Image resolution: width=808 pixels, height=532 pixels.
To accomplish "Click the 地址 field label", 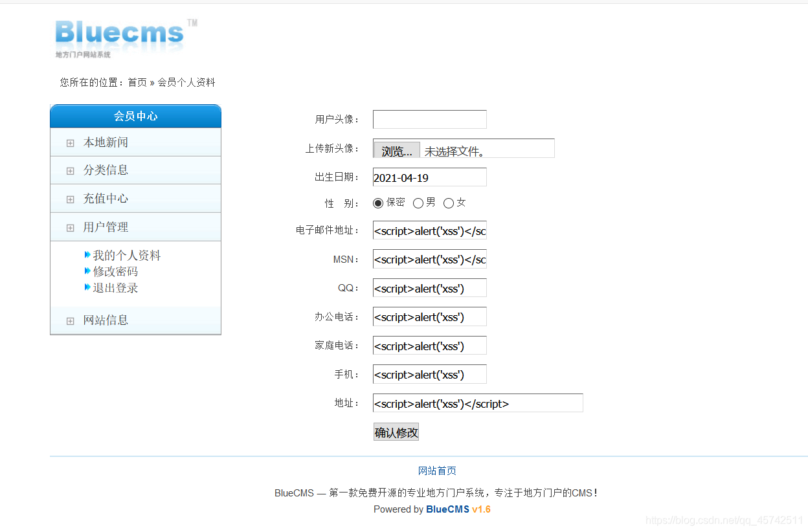I will click(x=347, y=403).
